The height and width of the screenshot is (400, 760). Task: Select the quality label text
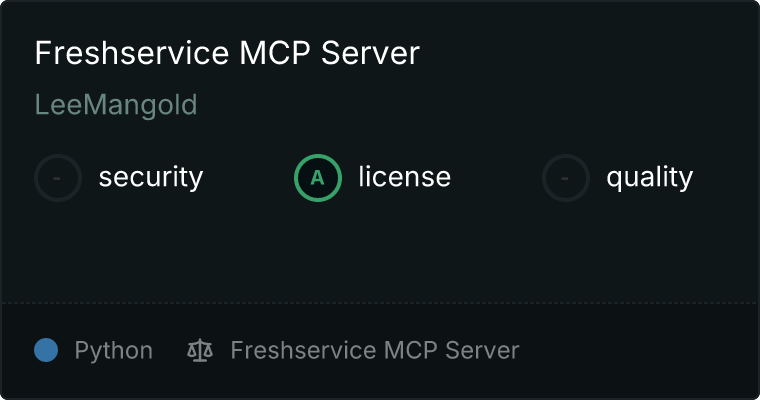point(649,177)
